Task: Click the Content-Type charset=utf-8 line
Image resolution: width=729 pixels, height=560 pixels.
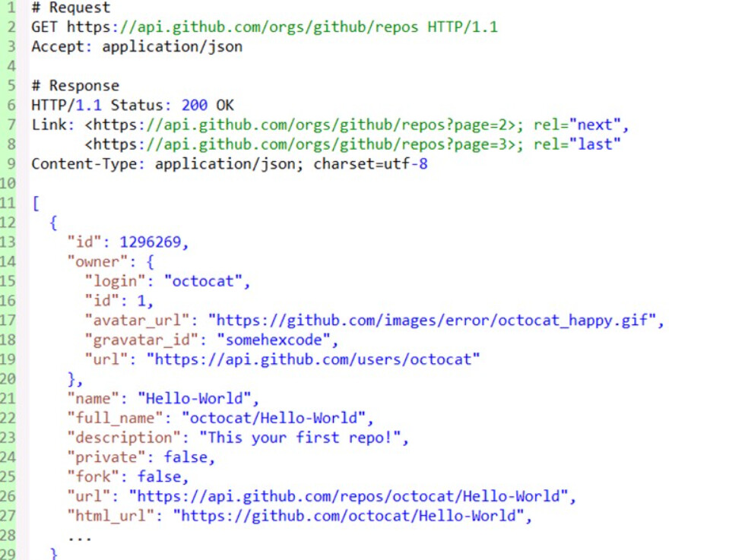Action: click(x=230, y=163)
